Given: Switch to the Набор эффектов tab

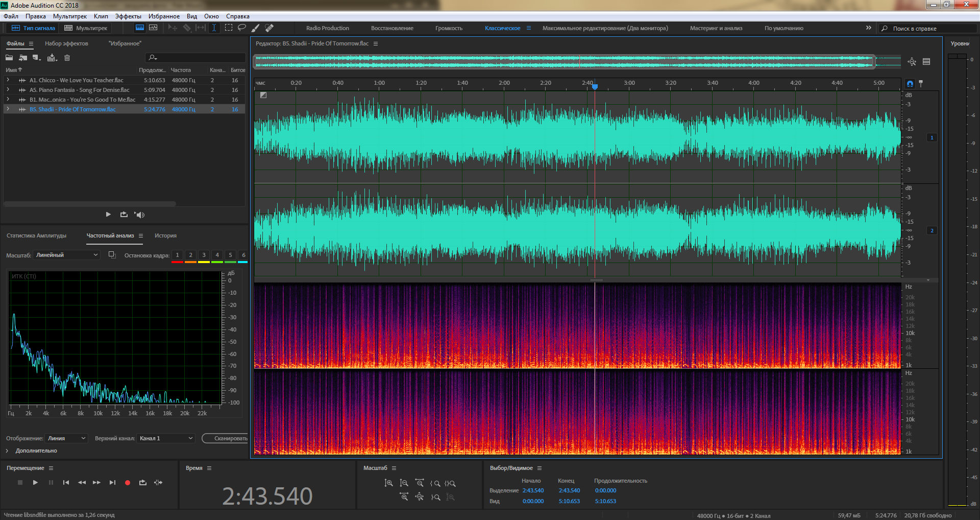Looking at the screenshot, I should pyautogui.click(x=66, y=43).
